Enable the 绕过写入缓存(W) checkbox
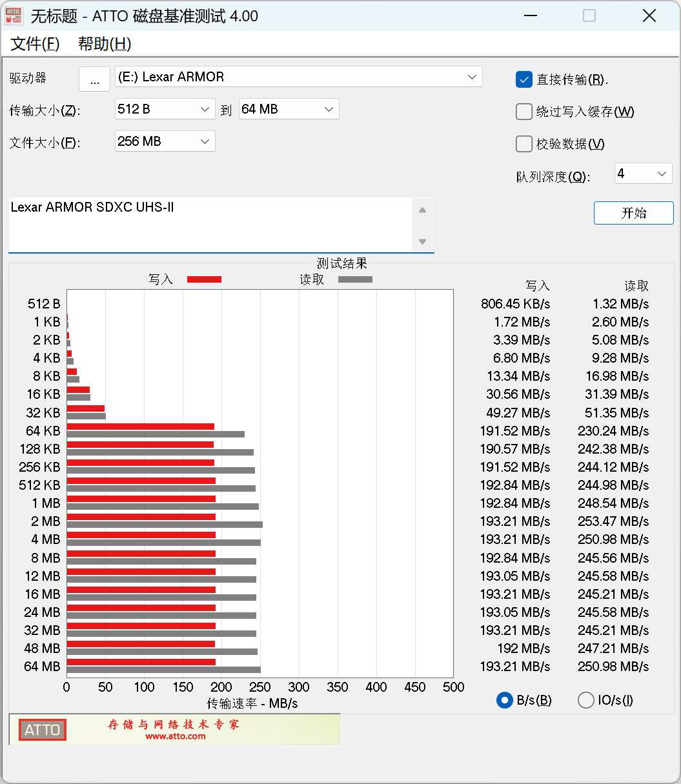681x784 pixels. pos(523,112)
